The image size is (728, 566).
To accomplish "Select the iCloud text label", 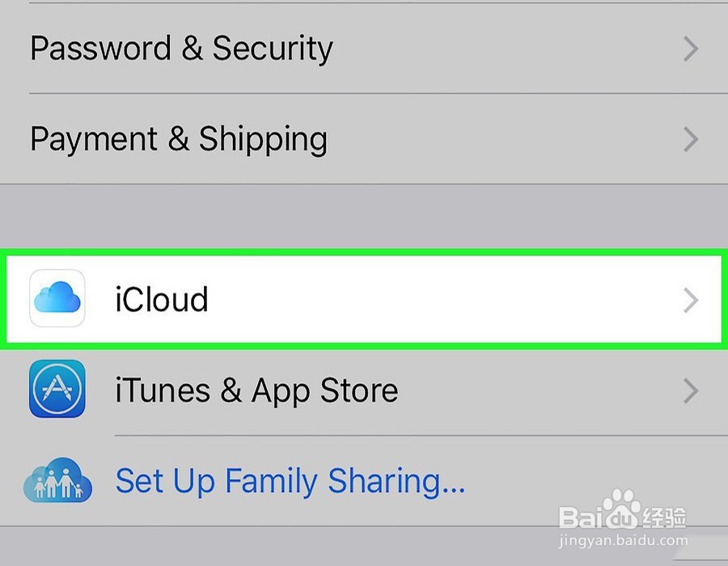I will coord(162,300).
